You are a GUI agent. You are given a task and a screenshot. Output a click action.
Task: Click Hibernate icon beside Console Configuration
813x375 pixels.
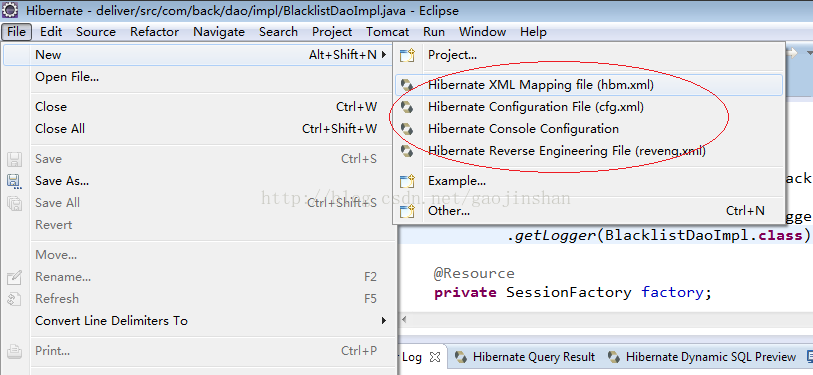coord(408,129)
